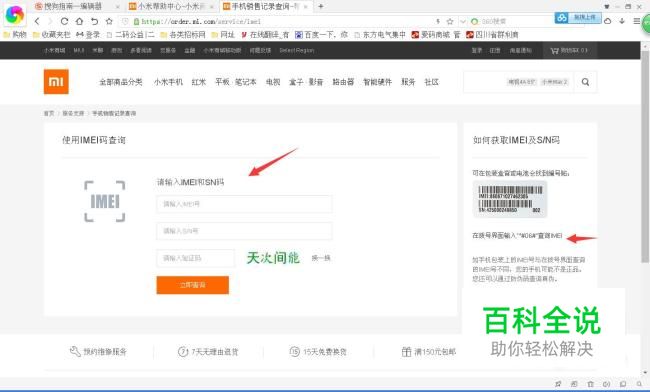
Task: Open 智能硬件 navigation item
Action: click(x=377, y=82)
